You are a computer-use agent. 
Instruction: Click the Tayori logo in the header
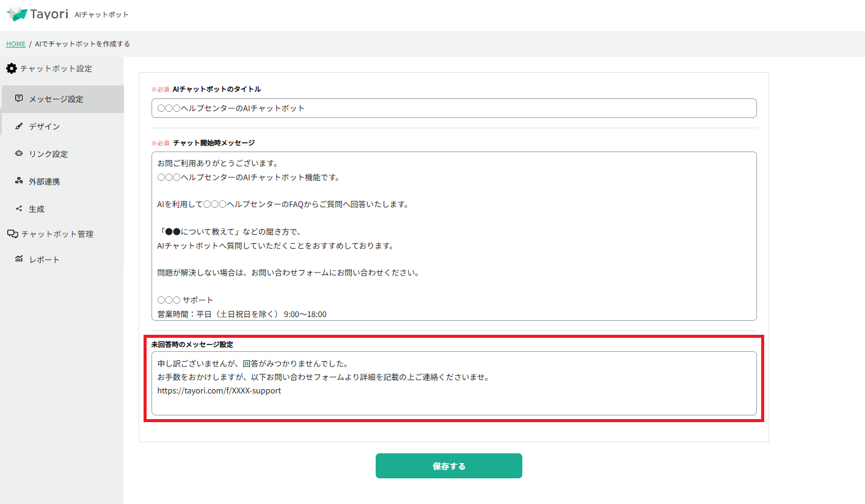click(x=37, y=14)
